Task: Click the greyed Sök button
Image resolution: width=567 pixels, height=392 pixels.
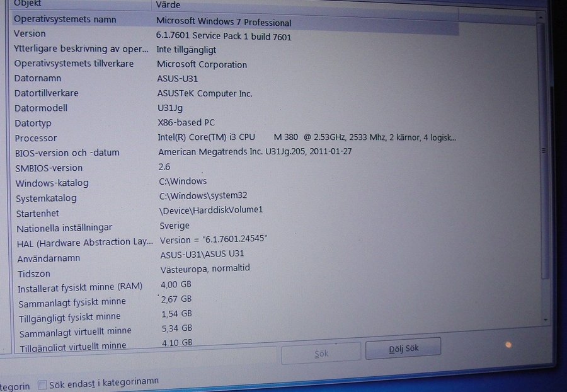Action: [x=321, y=353]
